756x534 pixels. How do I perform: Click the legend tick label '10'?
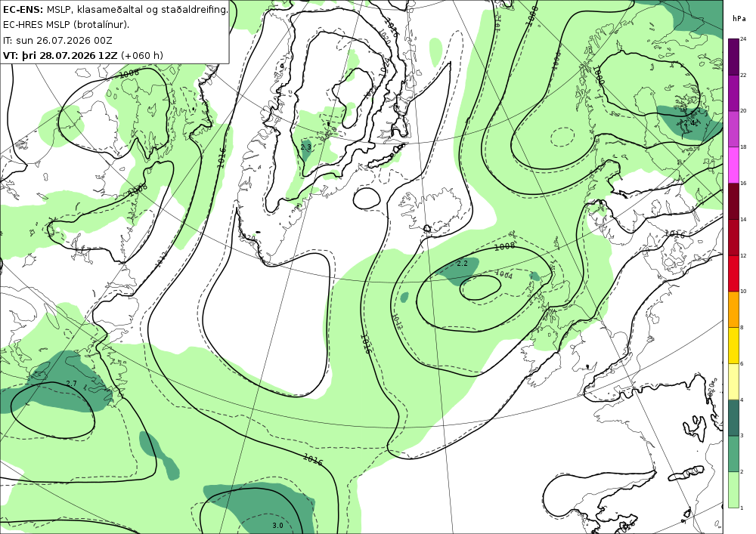click(743, 292)
